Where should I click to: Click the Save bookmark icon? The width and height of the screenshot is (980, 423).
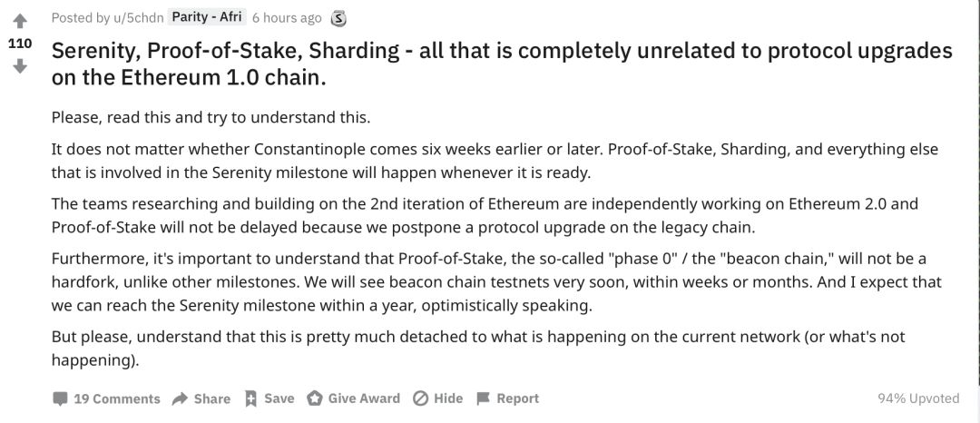tap(251, 398)
